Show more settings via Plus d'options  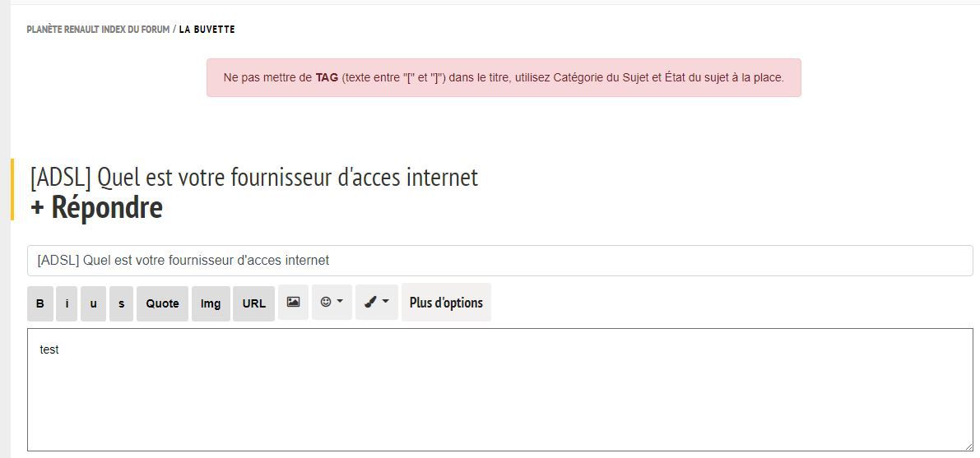(446, 303)
